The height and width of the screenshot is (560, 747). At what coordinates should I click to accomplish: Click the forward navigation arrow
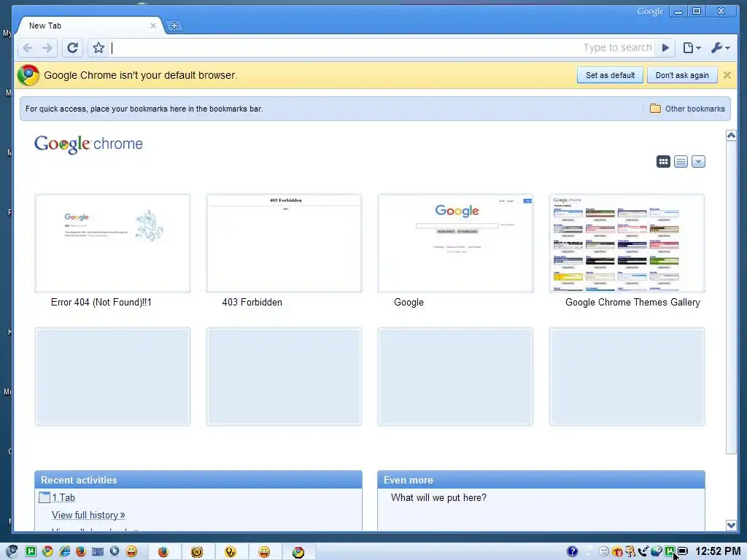click(47, 47)
